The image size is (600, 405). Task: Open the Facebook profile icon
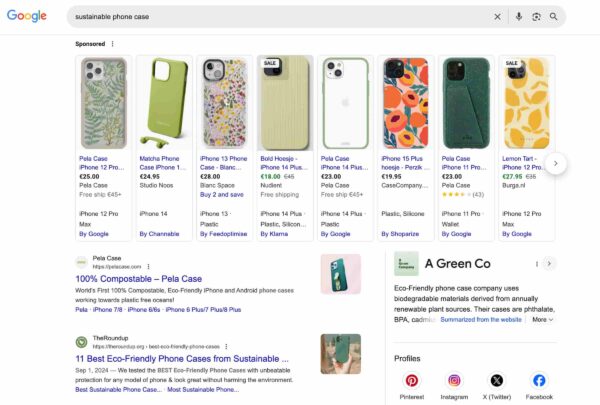539,381
